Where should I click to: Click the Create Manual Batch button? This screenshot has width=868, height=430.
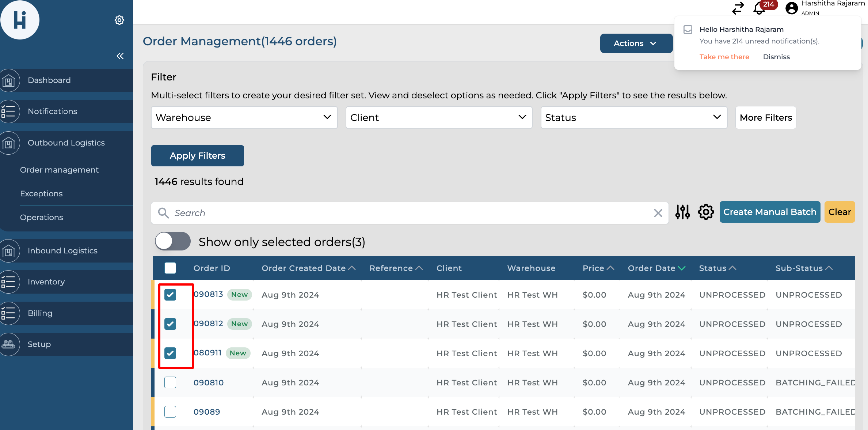tap(769, 212)
